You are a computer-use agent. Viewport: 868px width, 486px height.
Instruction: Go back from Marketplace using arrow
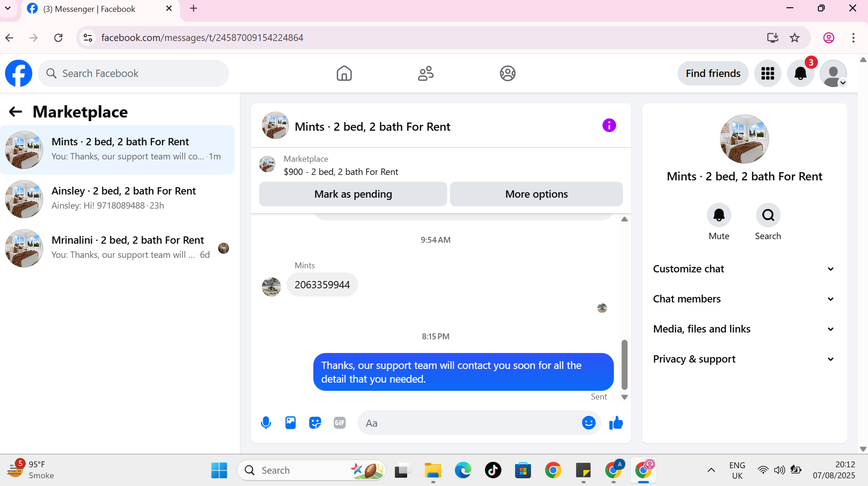[x=16, y=112]
